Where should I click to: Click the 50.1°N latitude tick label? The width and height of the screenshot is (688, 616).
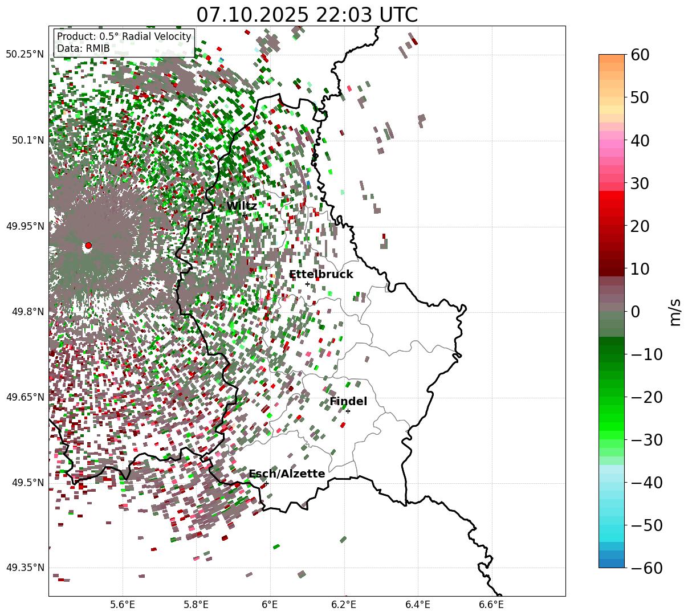[x=27, y=140]
